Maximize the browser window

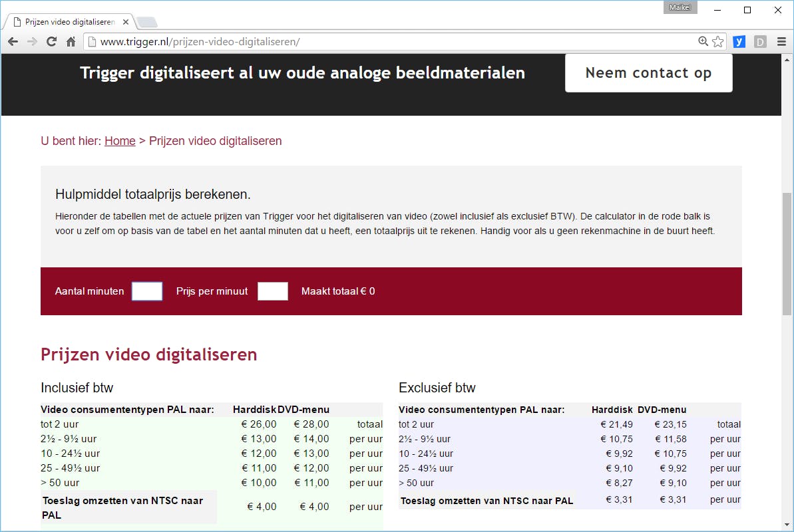point(747,9)
